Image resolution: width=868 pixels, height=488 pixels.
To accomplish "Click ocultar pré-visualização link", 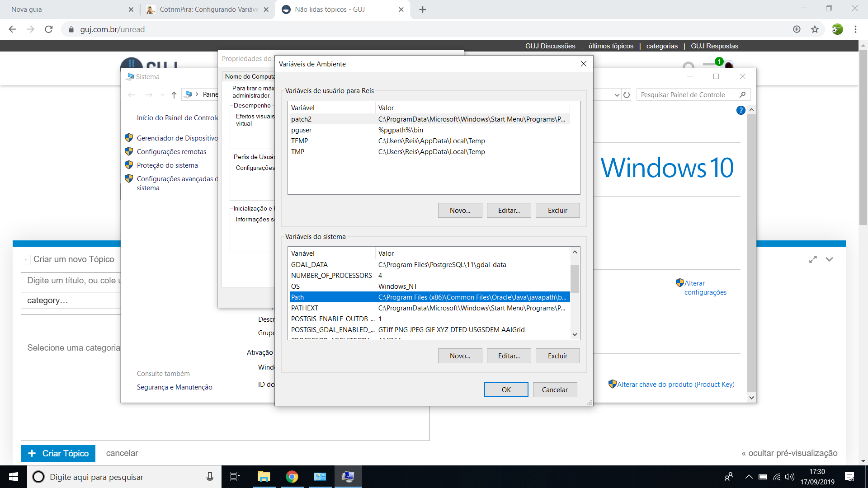I will (789, 453).
